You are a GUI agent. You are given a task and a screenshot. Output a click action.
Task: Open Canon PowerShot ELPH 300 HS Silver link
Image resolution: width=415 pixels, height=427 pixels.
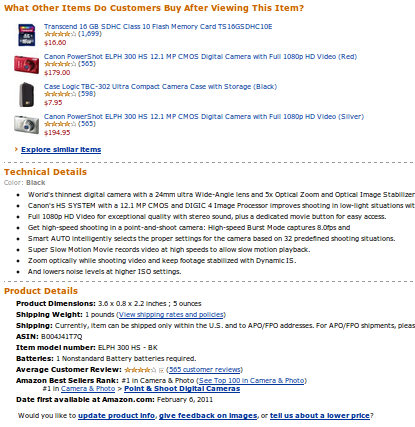tap(204, 117)
